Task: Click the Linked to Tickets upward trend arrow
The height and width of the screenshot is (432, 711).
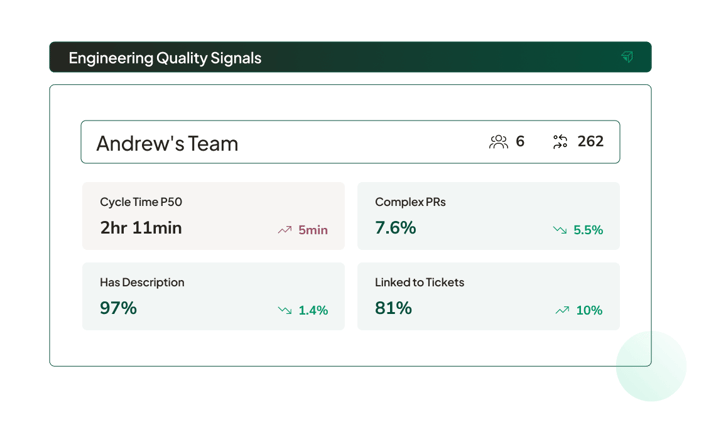Action: coord(562,310)
